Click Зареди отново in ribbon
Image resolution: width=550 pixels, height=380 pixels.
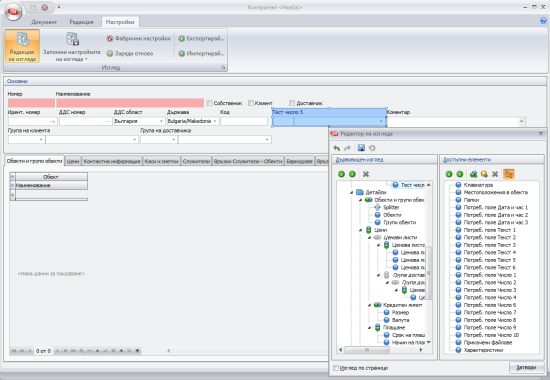(130, 53)
